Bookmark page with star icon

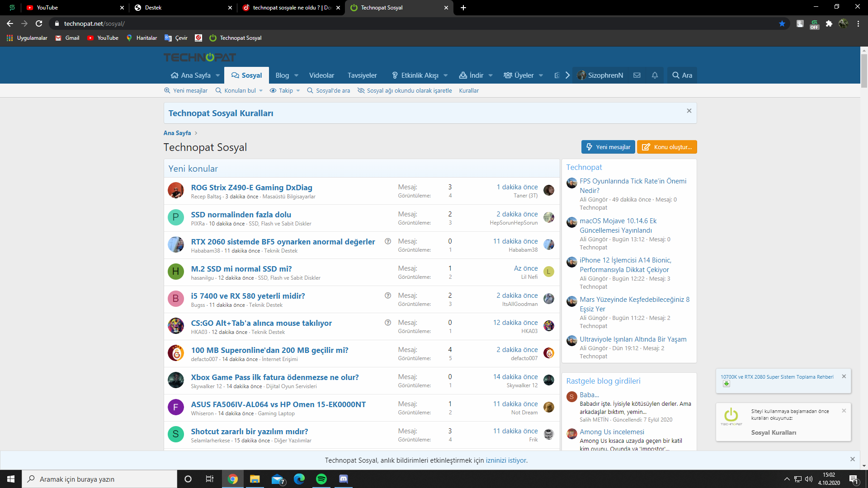pyautogui.click(x=782, y=23)
